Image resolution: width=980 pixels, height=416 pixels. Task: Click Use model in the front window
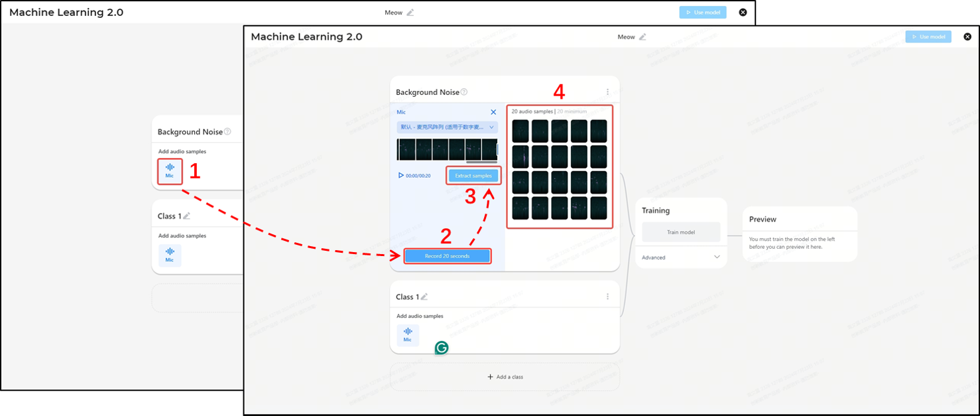pyautogui.click(x=928, y=37)
